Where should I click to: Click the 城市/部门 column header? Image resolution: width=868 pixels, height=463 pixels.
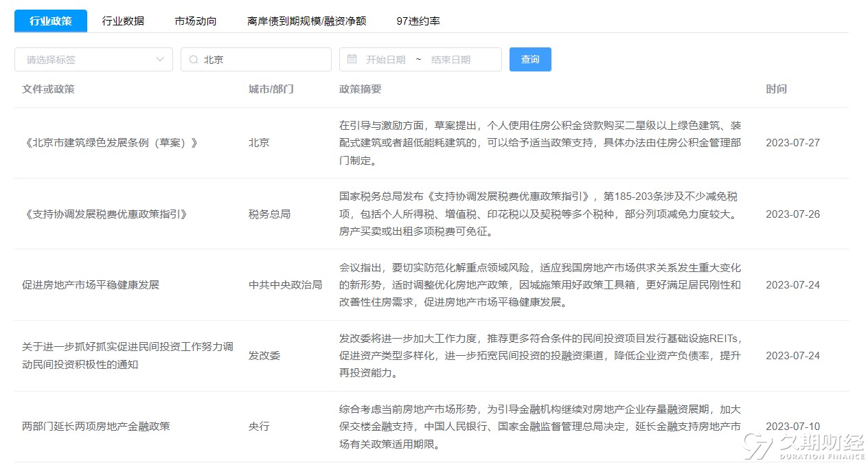(271, 89)
